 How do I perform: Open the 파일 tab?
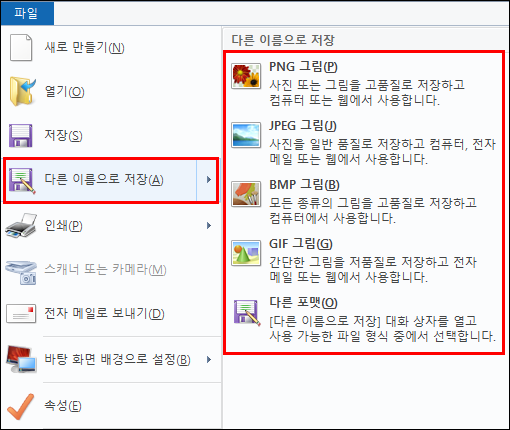point(27,13)
